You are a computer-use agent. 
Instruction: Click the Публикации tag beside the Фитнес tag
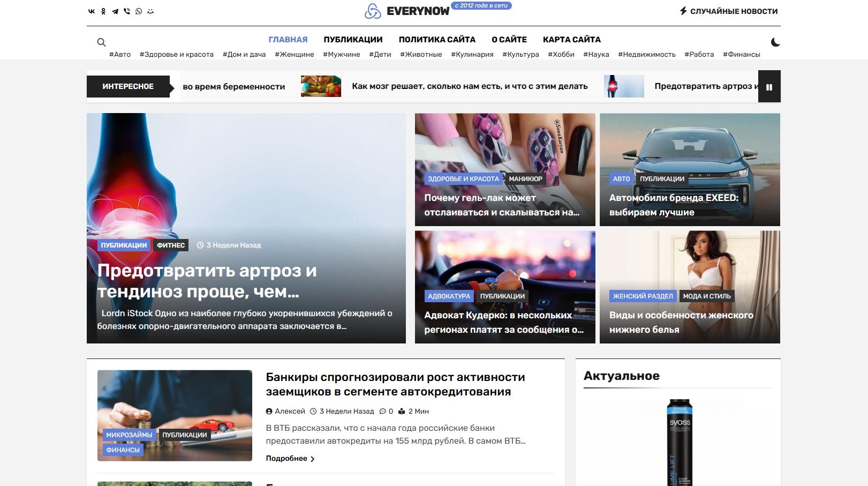tap(124, 245)
